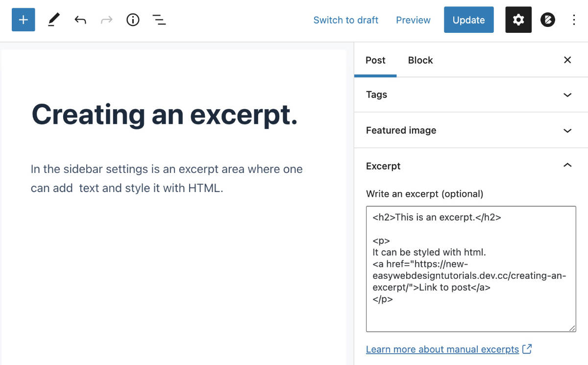Switch to the Block tab
588x365 pixels.
pos(420,60)
